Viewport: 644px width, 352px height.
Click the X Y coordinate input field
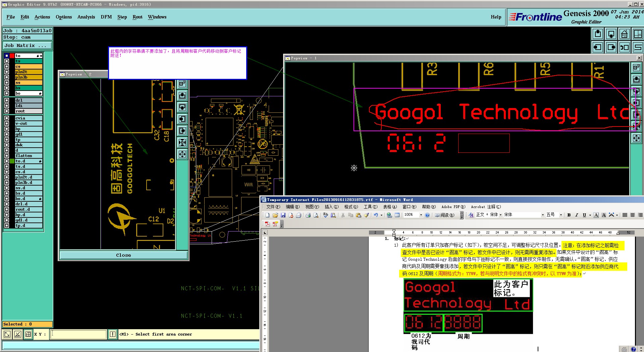(78, 334)
